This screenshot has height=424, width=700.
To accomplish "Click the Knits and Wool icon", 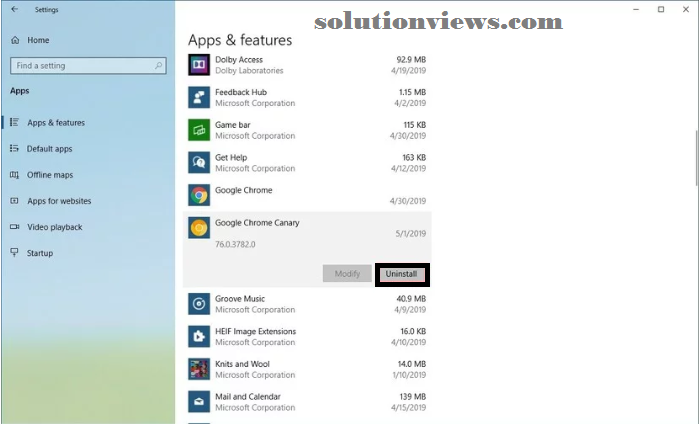I will [x=199, y=369].
